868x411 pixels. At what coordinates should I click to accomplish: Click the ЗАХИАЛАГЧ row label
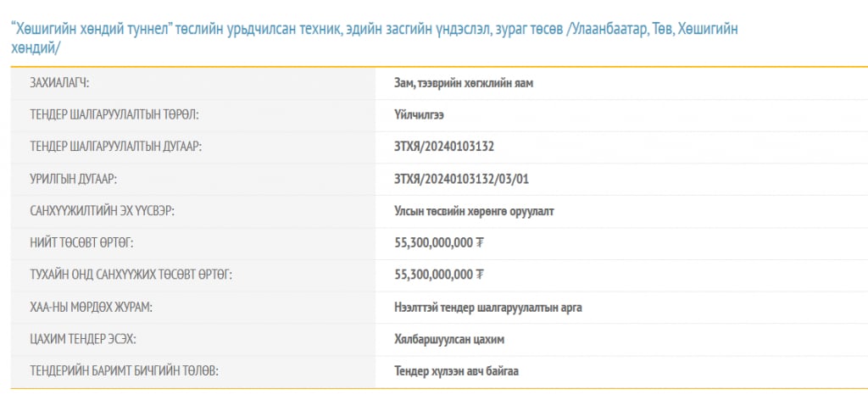59,83
